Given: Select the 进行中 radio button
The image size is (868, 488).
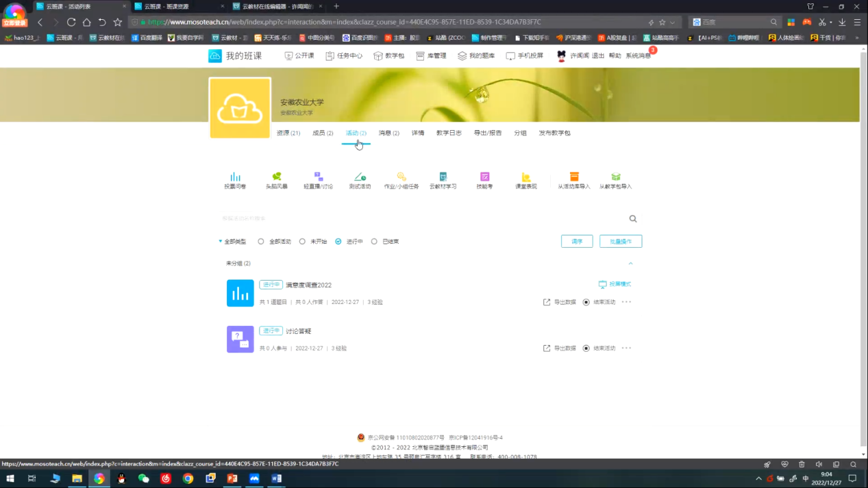Looking at the screenshot, I should [338, 242].
